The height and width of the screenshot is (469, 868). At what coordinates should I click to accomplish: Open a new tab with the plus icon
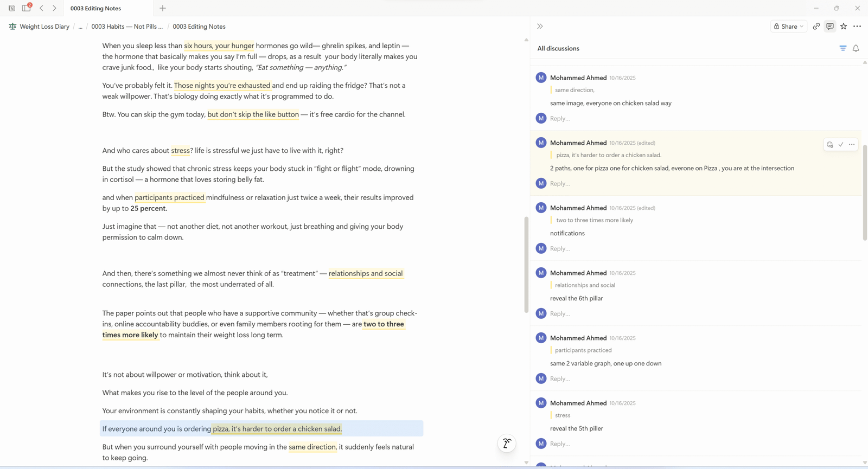point(163,8)
